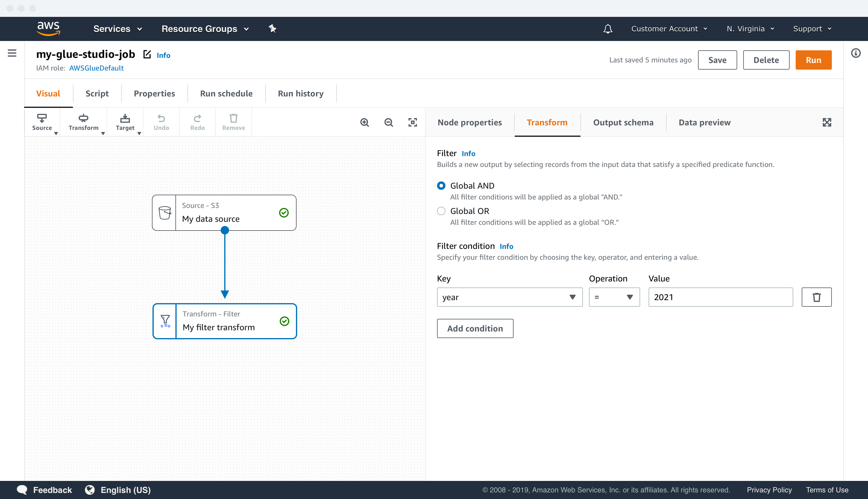The image size is (868, 499).
Task: Open the Resource Groups dropdown
Action: click(205, 29)
